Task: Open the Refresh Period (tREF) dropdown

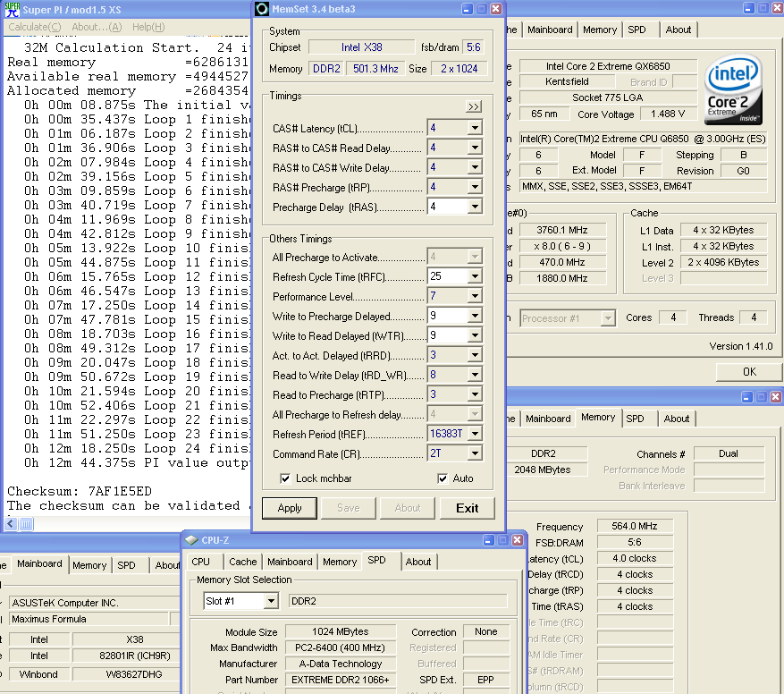Action: coord(475,434)
